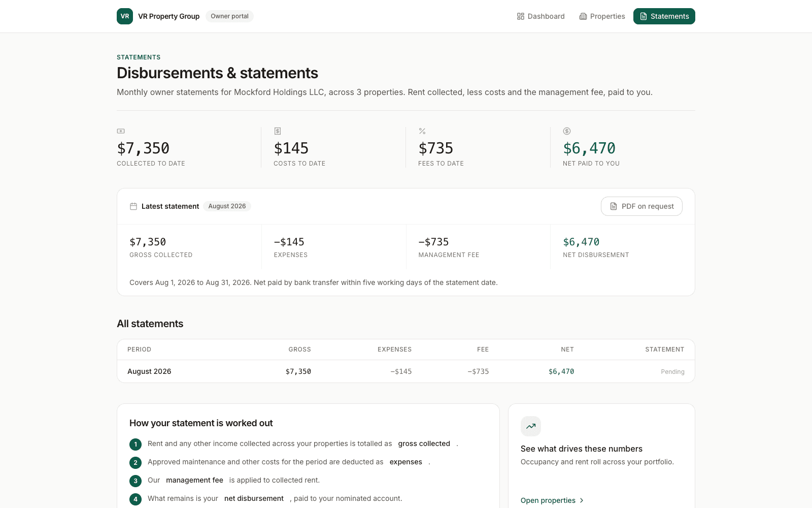Click the VR Property Group brand name

click(x=169, y=16)
